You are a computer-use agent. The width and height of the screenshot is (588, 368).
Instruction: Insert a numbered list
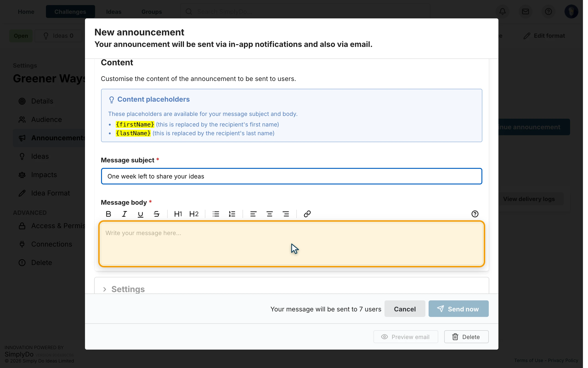click(232, 214)
